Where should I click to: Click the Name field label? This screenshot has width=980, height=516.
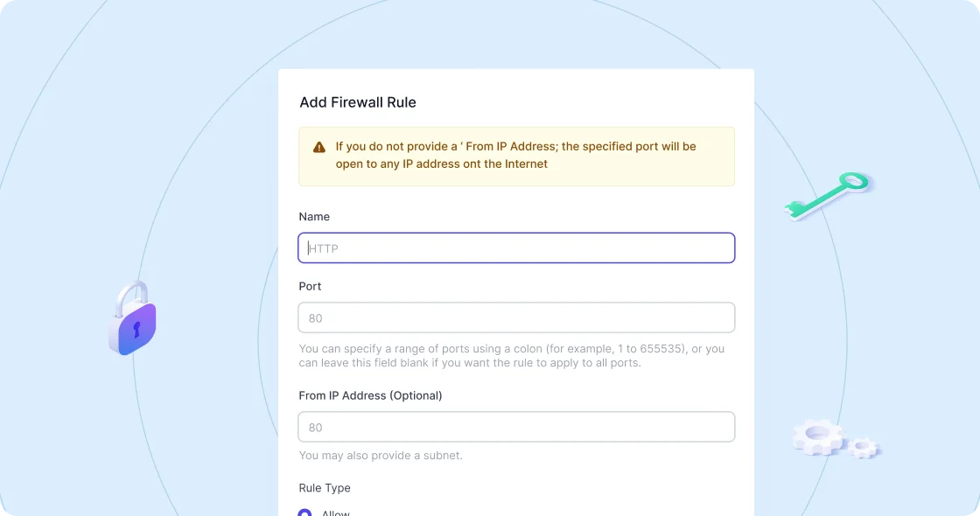[x=314, y=216]
